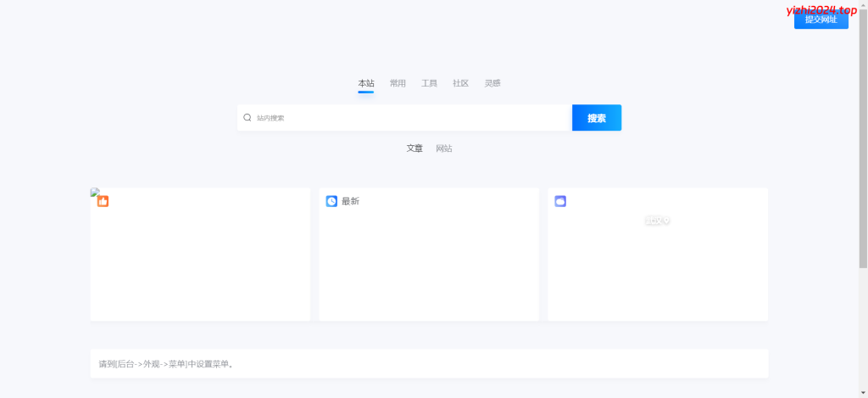This screenshot has height=398, width=868.
Task: Click the 最新 card heading
Action: [350, 201]
